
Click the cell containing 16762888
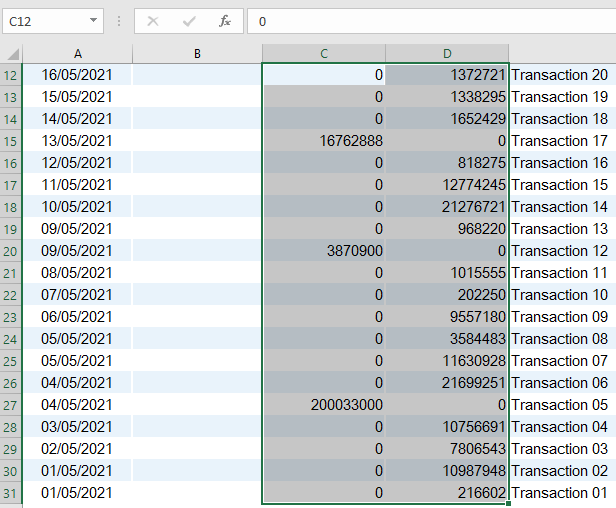click(x=324, y=141)
